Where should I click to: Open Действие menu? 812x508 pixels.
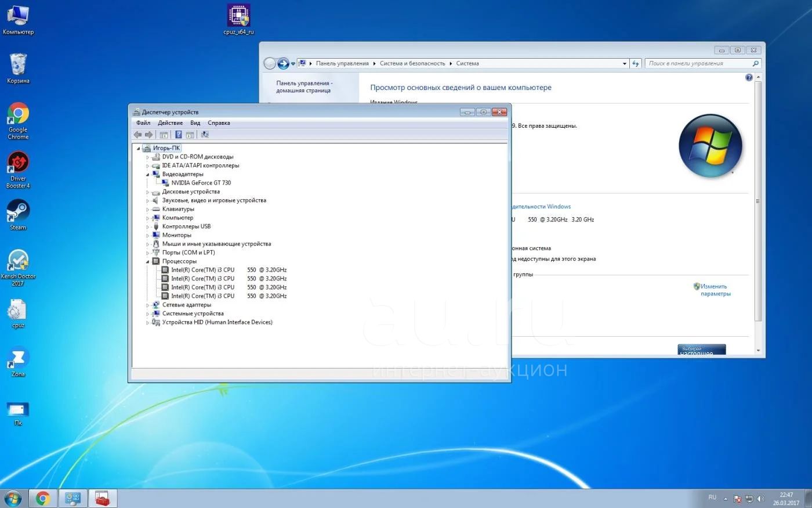pyautogui.click(x=170, y=123)
